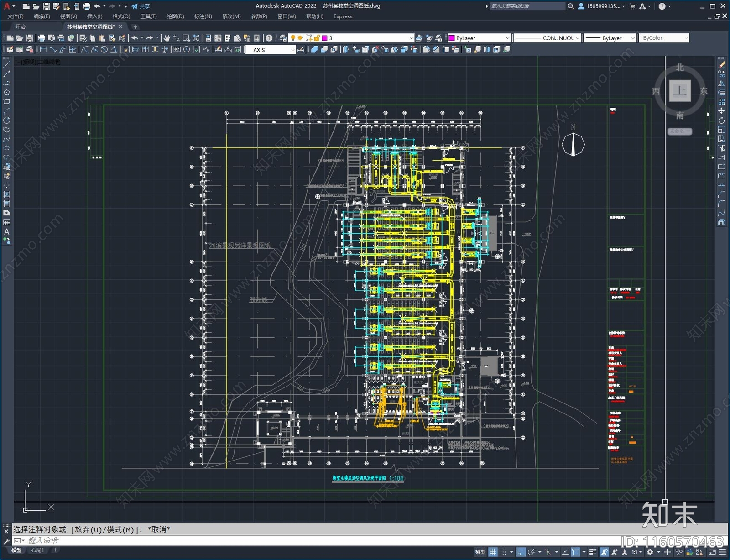Select the Table tool in draw toolbar
The width and height of the screenshot is (730, 560).
[x=7, y=223]
